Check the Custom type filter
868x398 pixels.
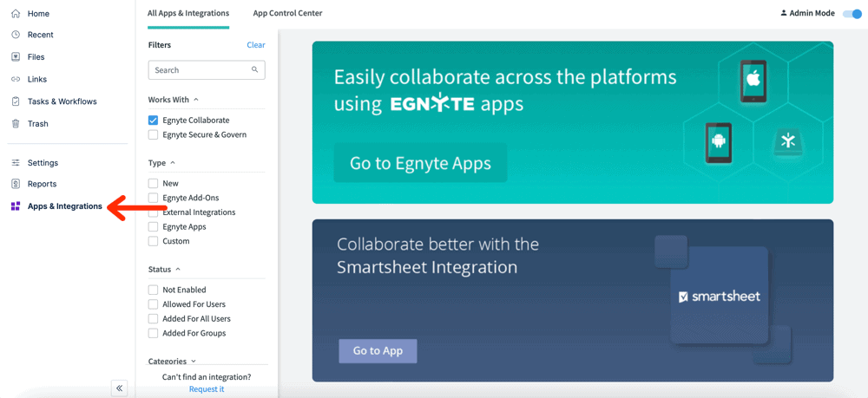(154, 241)
